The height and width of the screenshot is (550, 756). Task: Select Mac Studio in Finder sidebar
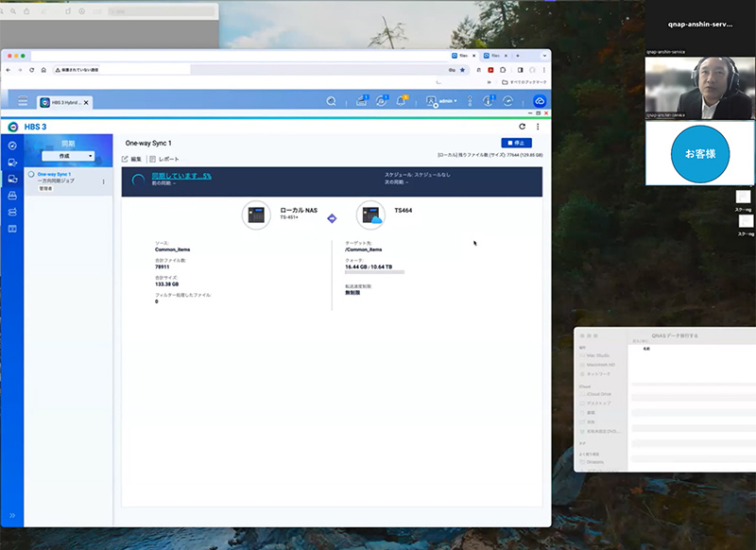[x=598, y=355]
